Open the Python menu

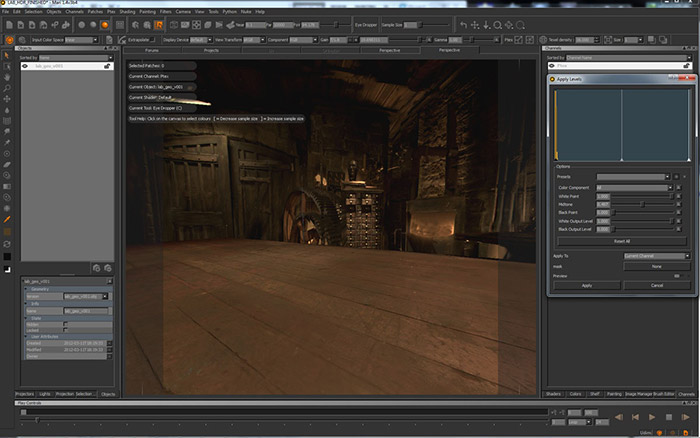click(229, 12)
